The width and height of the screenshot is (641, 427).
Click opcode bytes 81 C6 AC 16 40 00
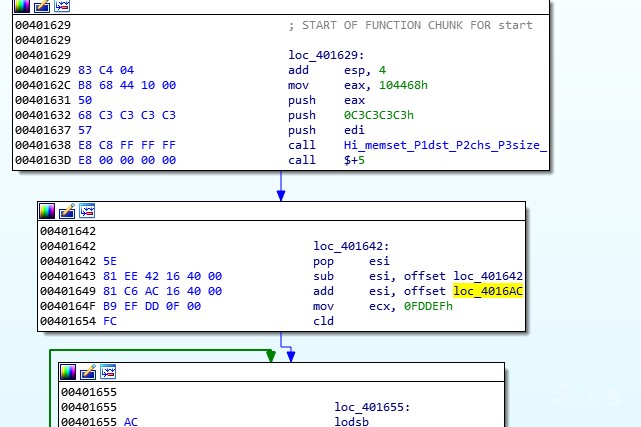(x=162, y=291)
